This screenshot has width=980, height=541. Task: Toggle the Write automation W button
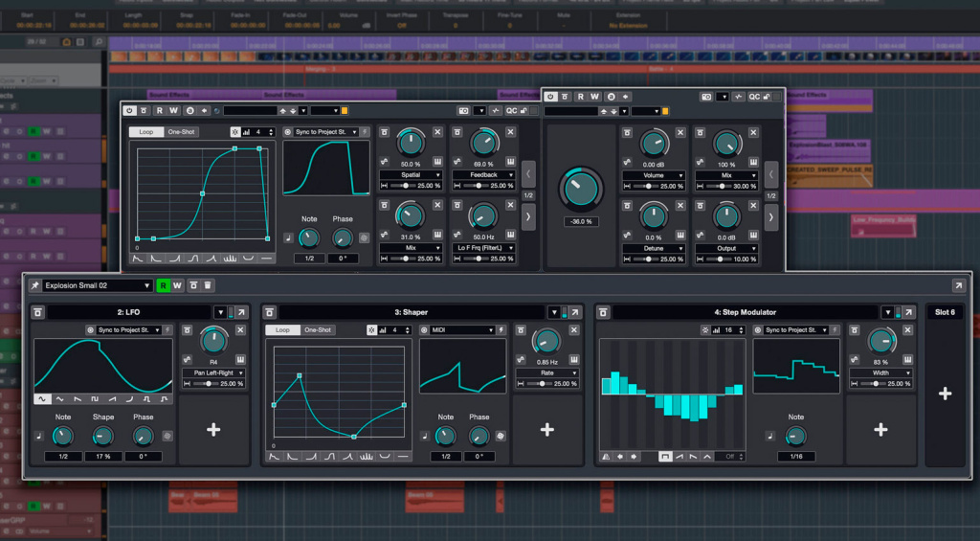tap(177, 285)
